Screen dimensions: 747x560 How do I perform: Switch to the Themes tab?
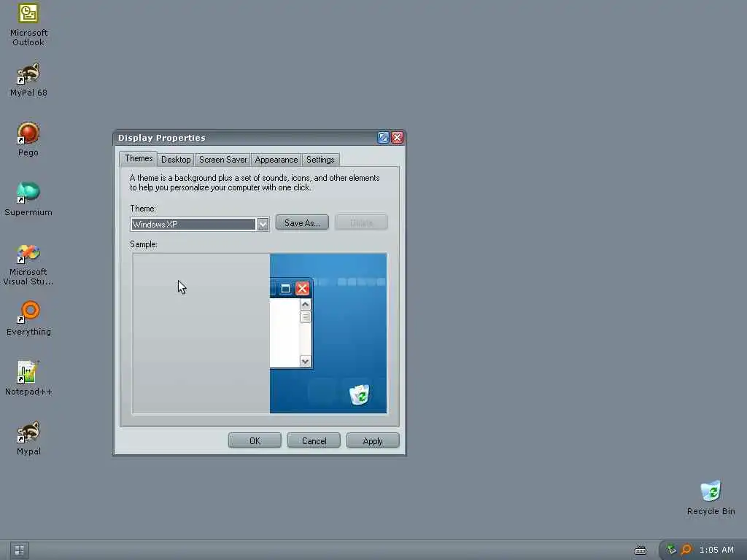[x=139, y=158]
